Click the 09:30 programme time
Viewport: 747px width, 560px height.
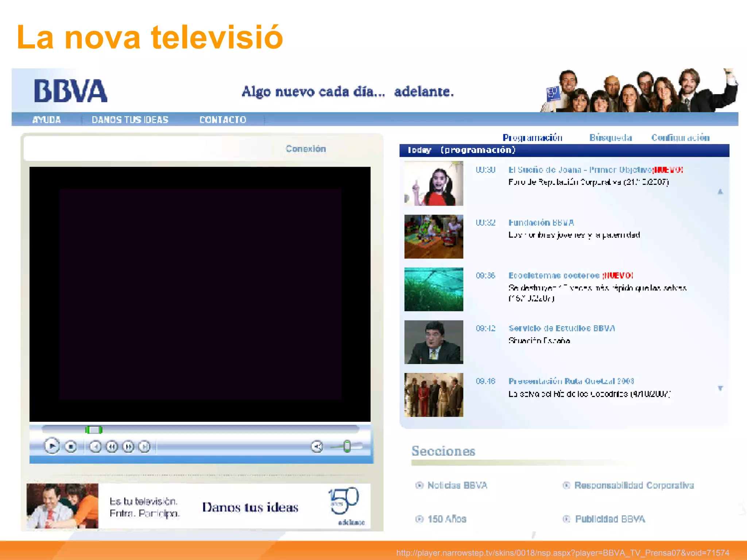pyautogui.click(x=485, y=170)
